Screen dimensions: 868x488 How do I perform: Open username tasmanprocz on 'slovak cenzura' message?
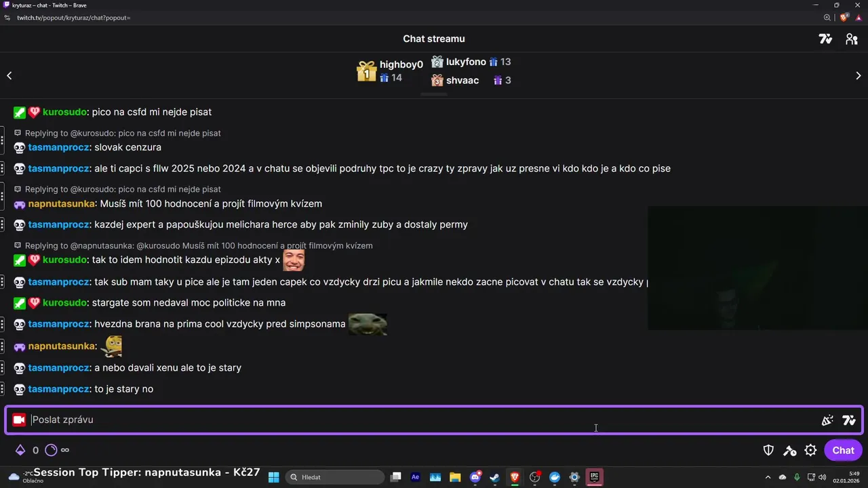58,148
